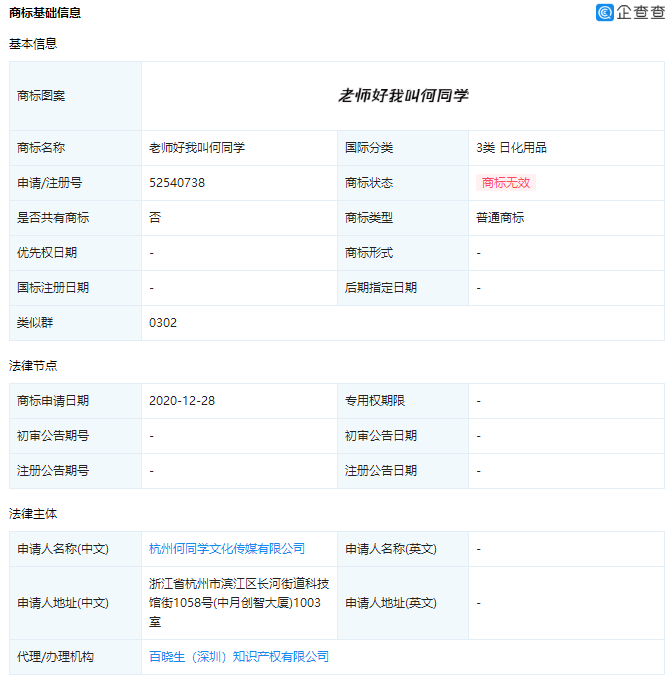Click the 普通商标 trademark type value

500,218
